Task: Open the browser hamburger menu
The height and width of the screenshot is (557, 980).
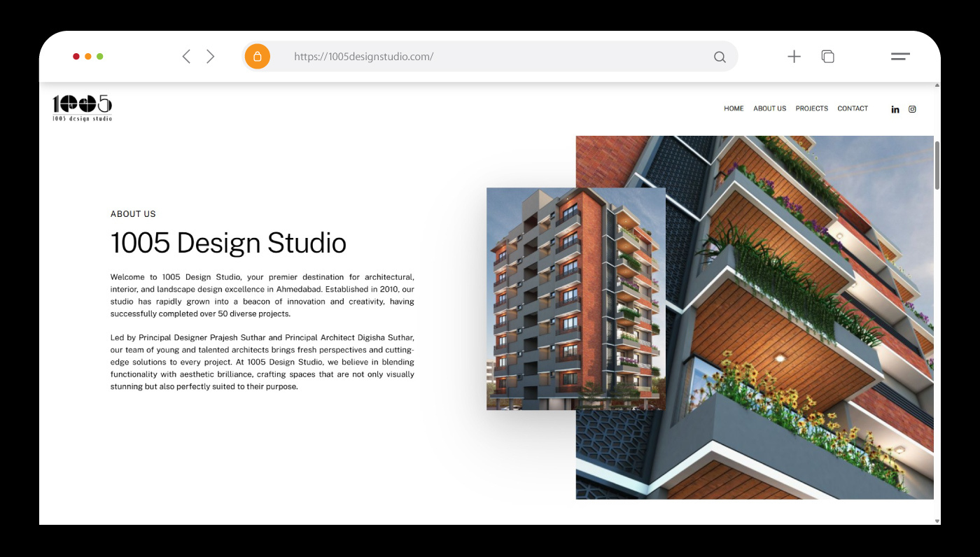Action: [900, 57]
